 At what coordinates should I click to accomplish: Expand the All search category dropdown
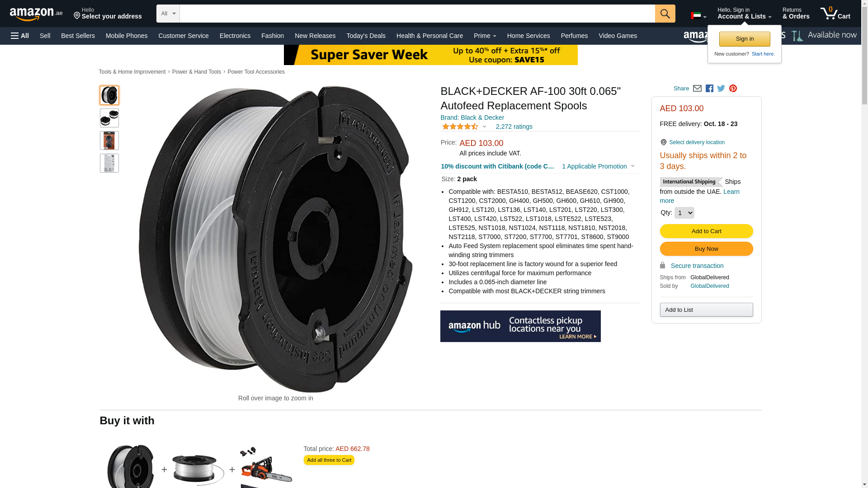[168, 14]
